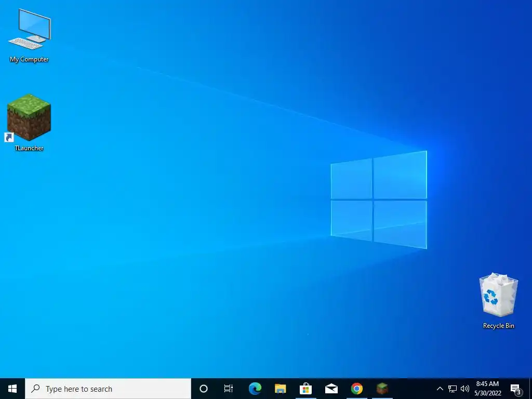Screen dimensions: 532x399
Task: Open File Explorer from the taskbar
Action: 280,389
